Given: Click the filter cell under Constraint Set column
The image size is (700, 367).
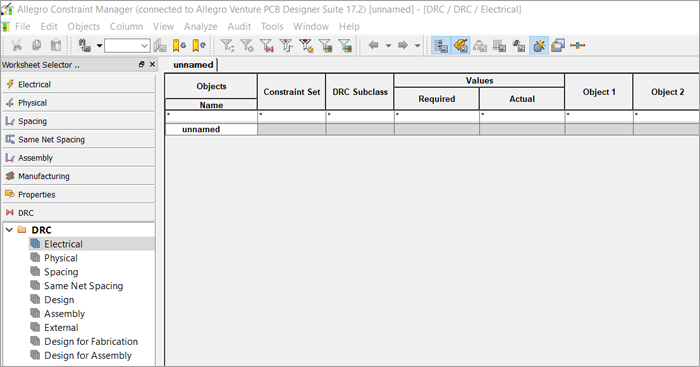Looking at the screenshot, I should (x=292, y=117).
